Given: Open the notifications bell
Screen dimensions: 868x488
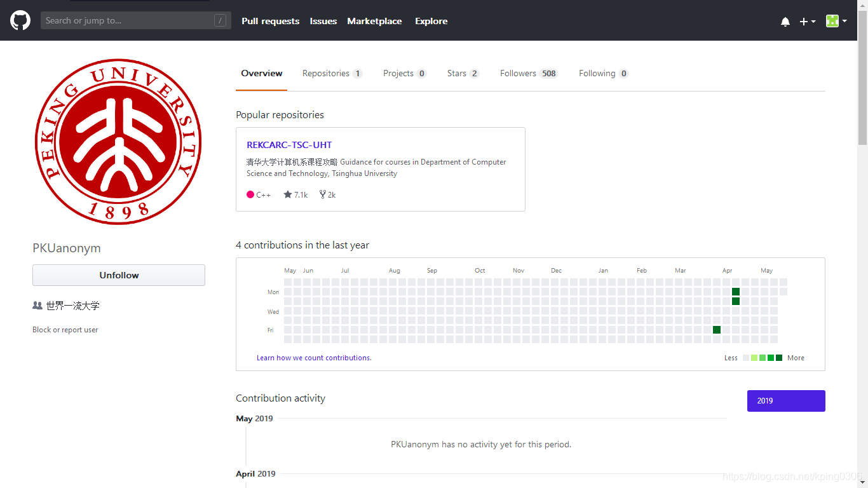Looking at the screenshot, I should 785,21.
